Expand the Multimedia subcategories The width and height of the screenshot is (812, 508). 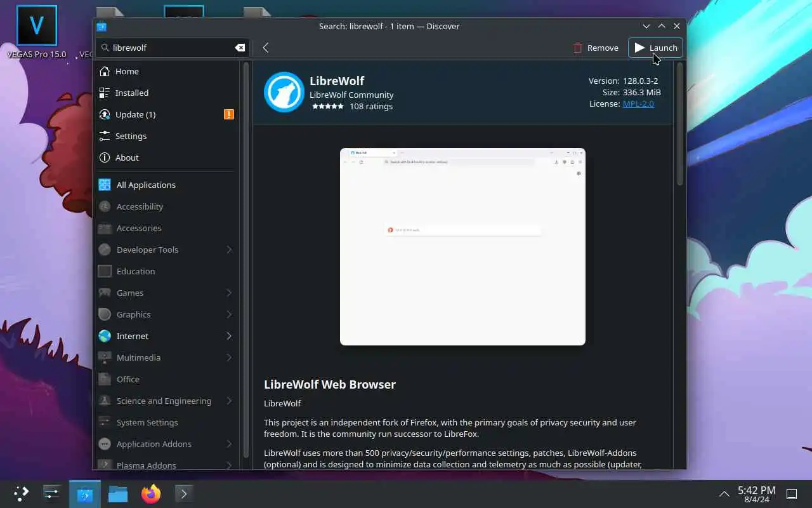click(229, 358)
